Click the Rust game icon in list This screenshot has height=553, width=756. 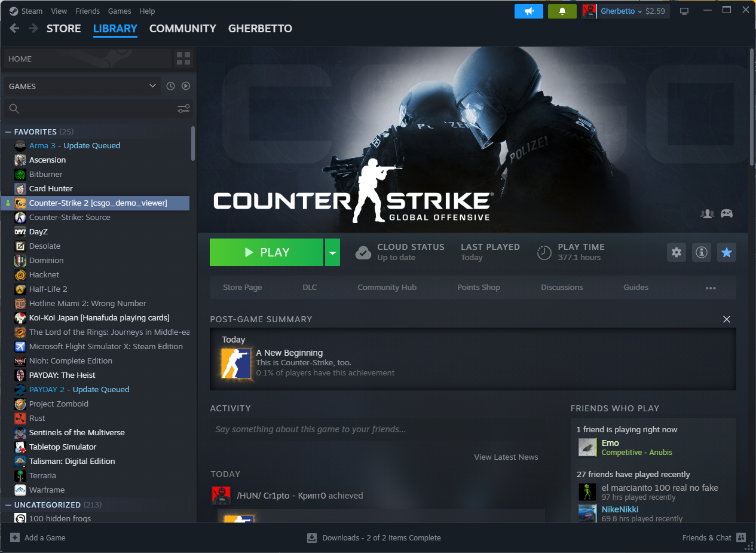20,418
